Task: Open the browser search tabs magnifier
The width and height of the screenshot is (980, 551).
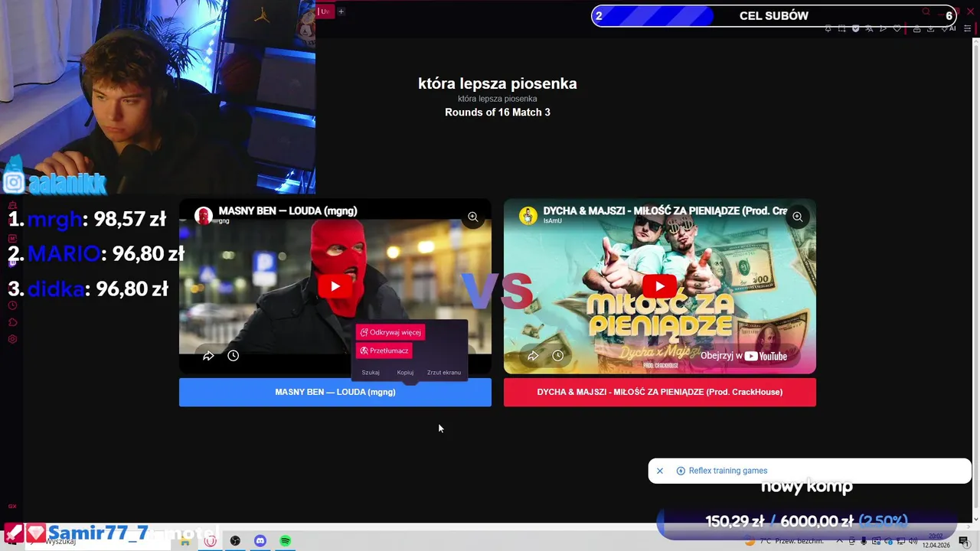Action: tap(926, 11)
